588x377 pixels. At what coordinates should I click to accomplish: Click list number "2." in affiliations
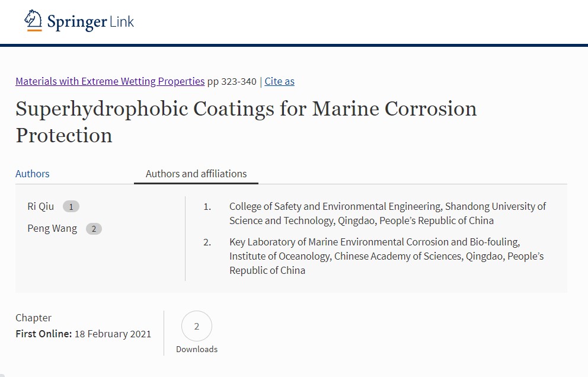click(x=207, y=242)
